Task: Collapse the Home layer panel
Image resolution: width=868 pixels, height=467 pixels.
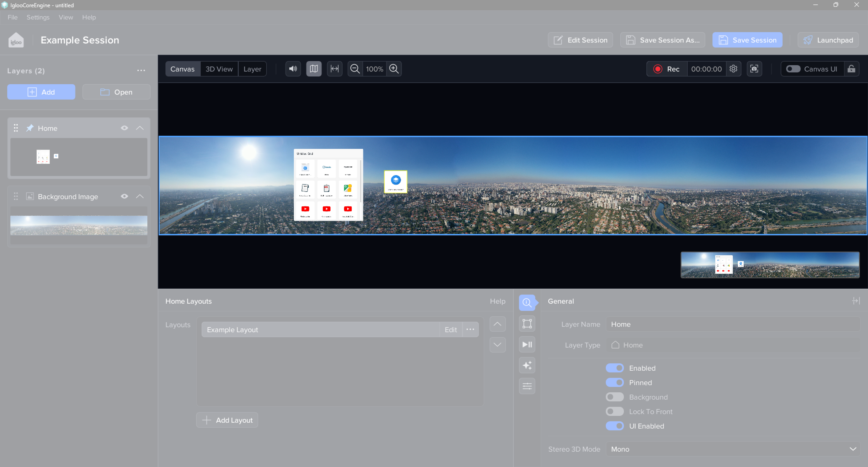Action: coord(140,128)
